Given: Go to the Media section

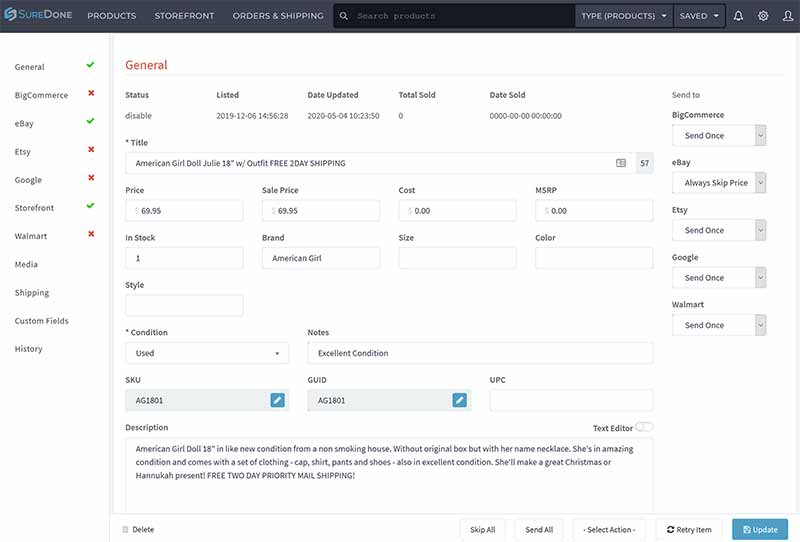Looking at the screenshot, I should 26,264.
